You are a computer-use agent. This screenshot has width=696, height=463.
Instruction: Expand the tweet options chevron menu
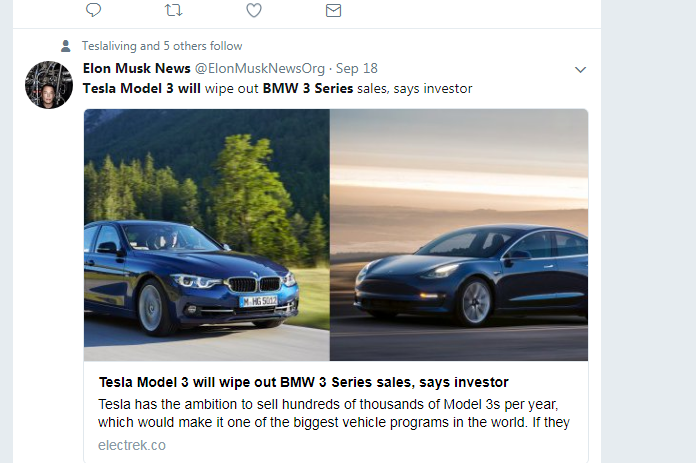[580, 70]
